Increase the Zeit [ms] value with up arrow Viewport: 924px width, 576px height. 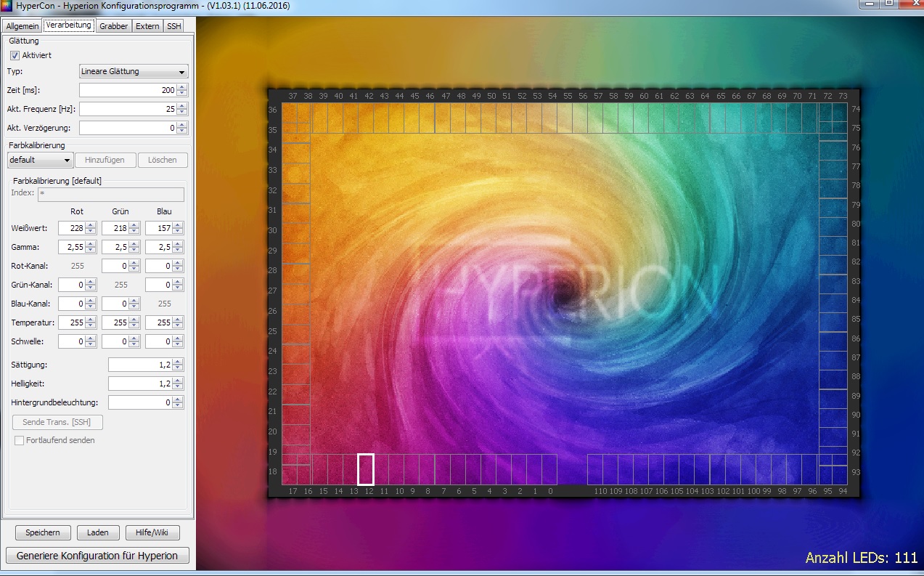click(181, 87)
